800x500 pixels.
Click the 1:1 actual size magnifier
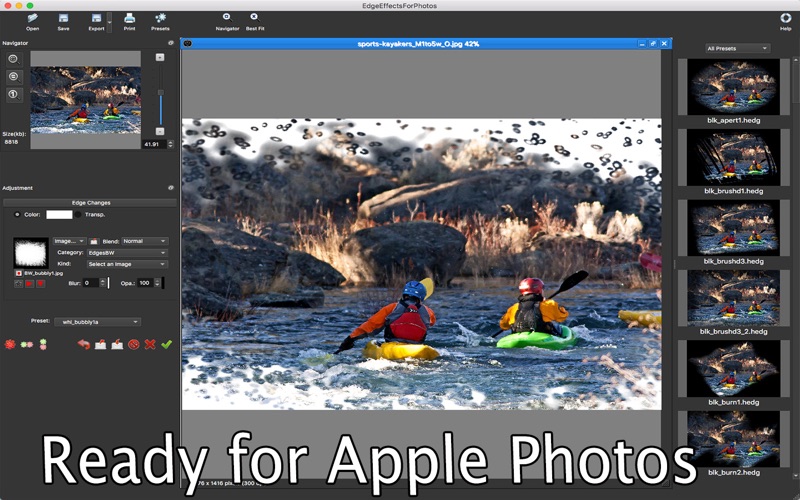click(x=14, y=95)
